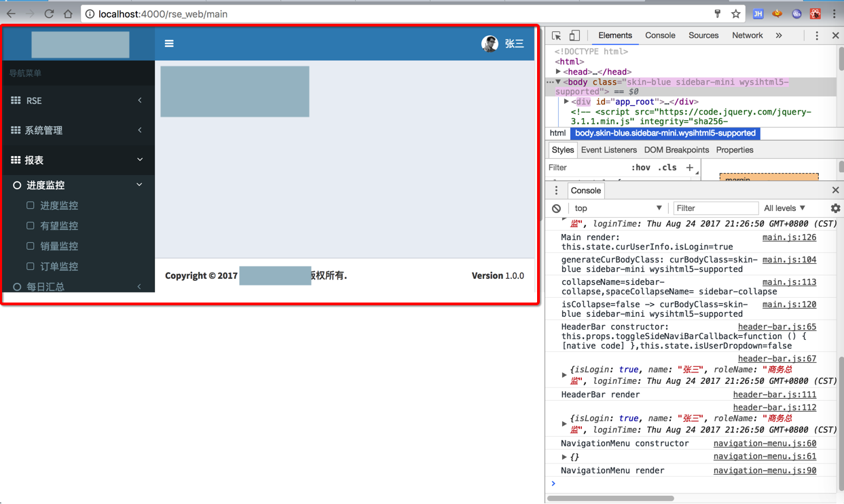Open the console context 'top' dropdown
This screenshot has height=504, width=844.
(618, 208)
